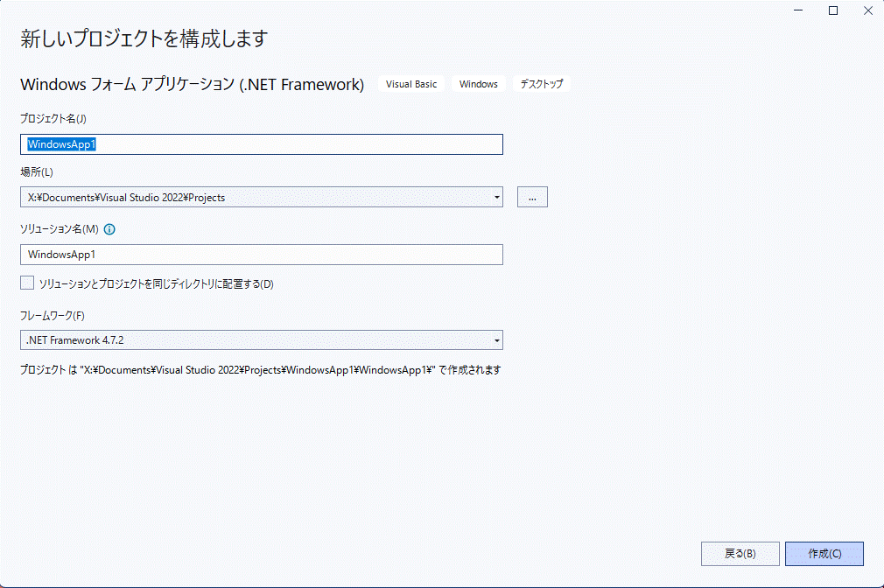Minimize the project configuration window
This screenshot has width=884, height=588.
pyautogui.click(x=799, y=10)
